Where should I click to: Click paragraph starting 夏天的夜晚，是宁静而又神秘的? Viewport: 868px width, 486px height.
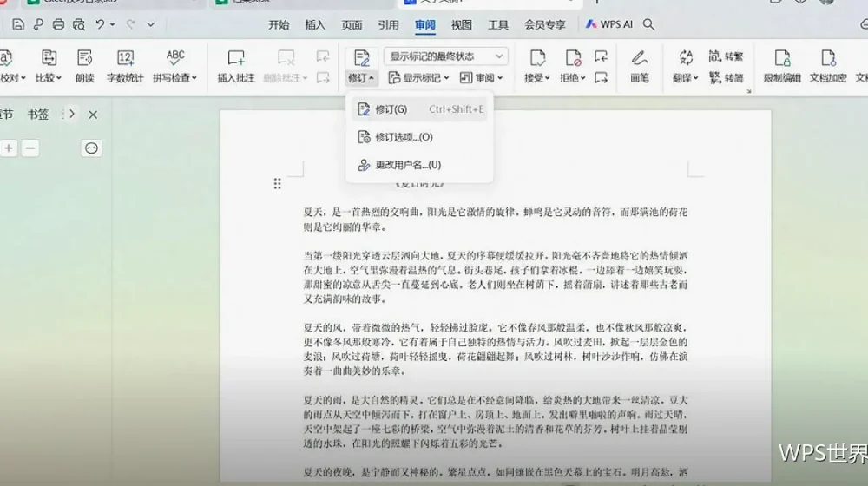tap(496, 472)
